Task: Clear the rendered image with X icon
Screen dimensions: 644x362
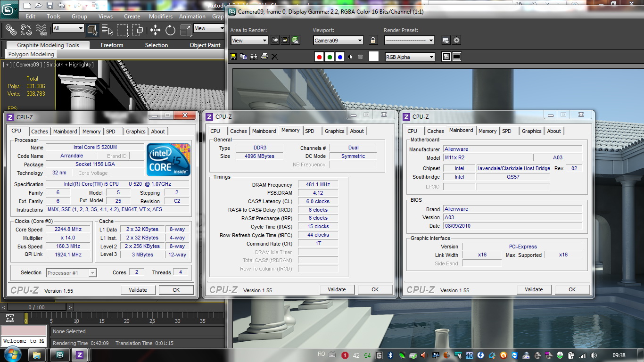Action: click(x=274, y=57)
